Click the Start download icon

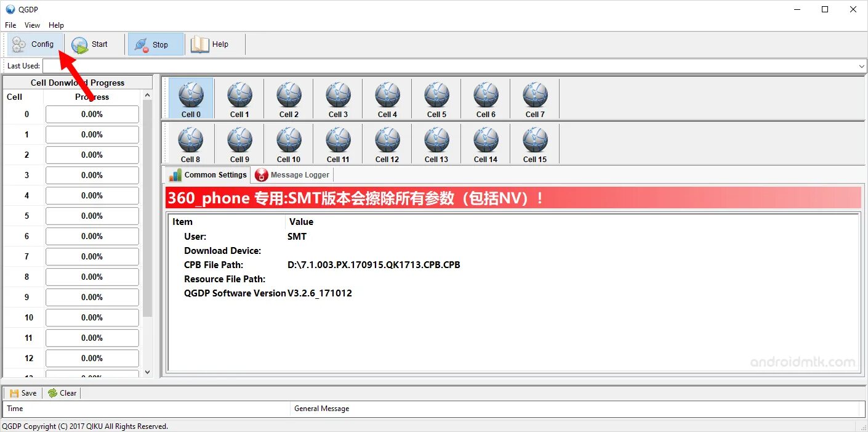click(79, 44)
